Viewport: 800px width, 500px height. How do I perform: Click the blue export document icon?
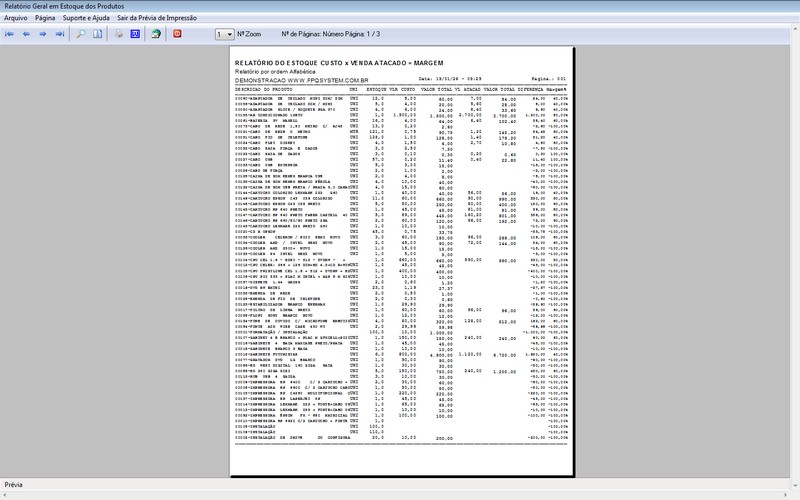(136, 33)
